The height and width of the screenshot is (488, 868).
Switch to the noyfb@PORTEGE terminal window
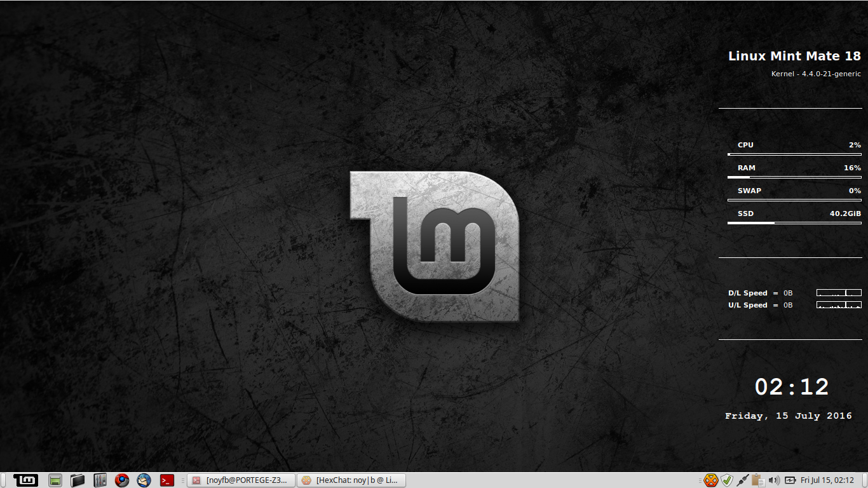click(x=241, y=480)
